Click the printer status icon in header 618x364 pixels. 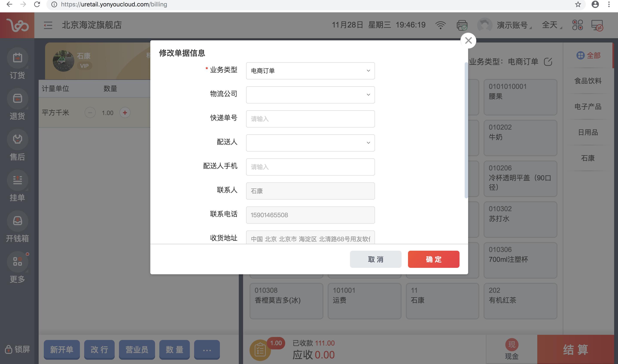pos(461,25)
